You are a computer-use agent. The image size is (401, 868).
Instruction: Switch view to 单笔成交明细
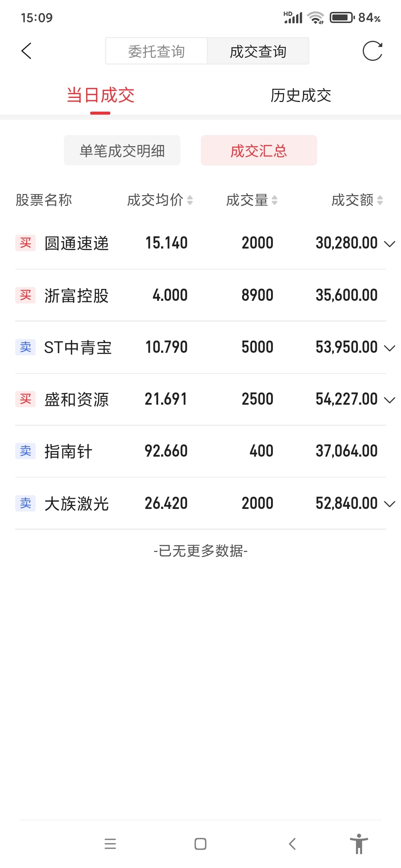[x=122, y=151]
